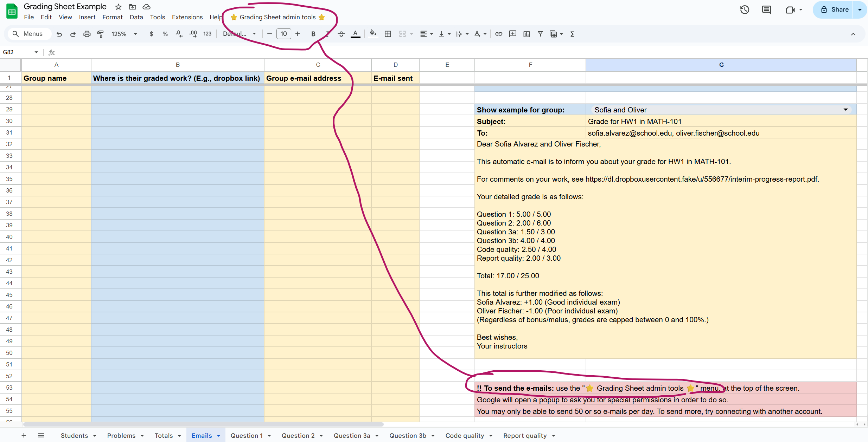868x442 pixels.
Task: Click the Share button
Action: pos(835,10)
